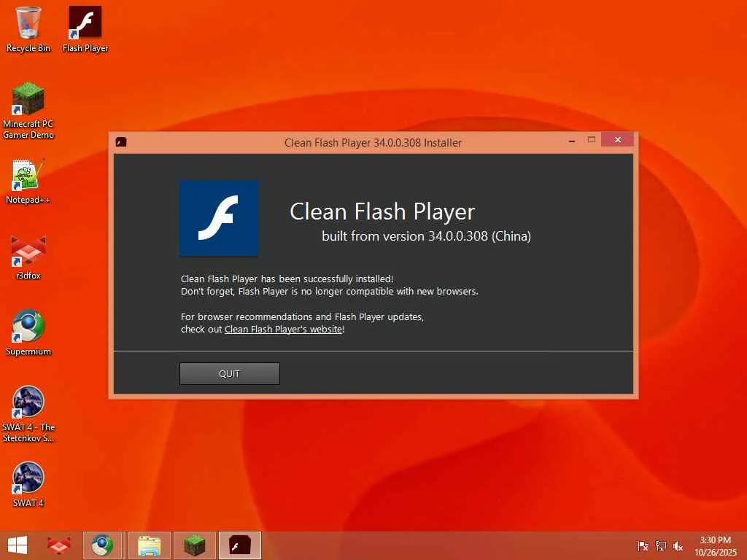Switch to Supermium in the taskbar

coord(102,545)
